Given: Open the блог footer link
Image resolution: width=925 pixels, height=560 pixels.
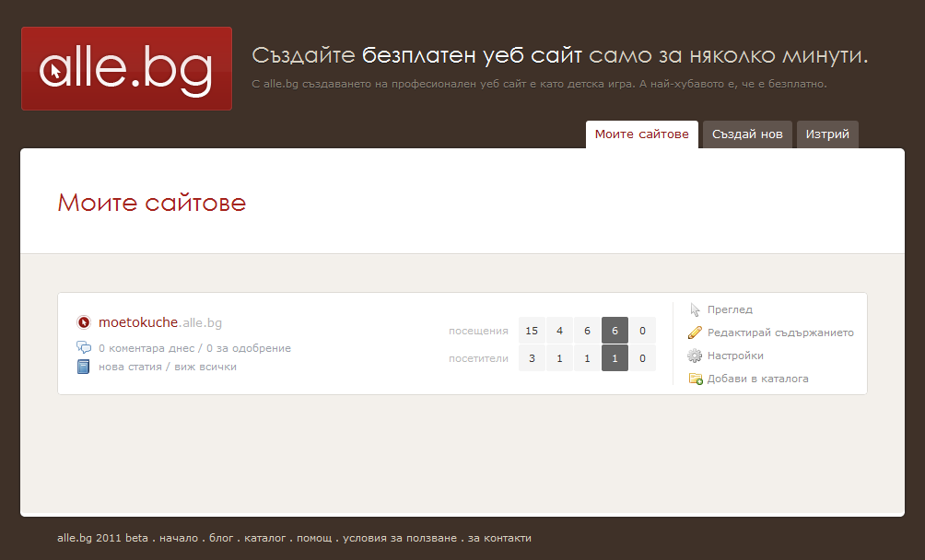Looking at the screenshot, I should (221, 538).
